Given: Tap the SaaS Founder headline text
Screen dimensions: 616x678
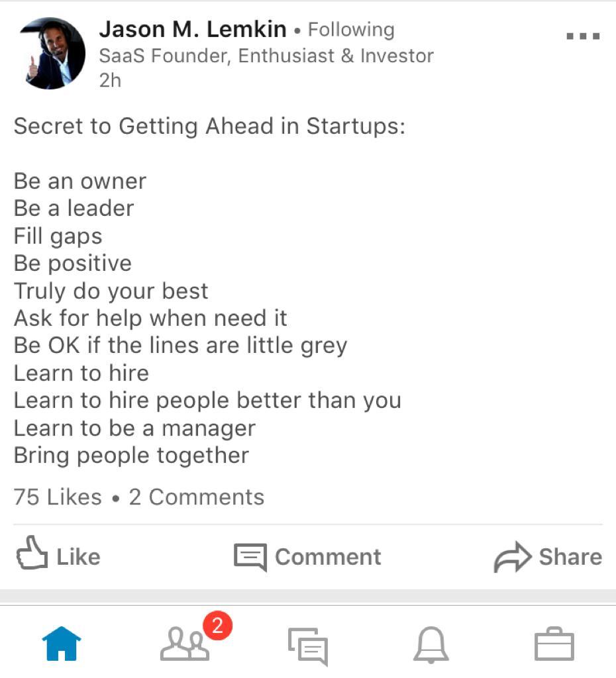Looking at the screenshot, I should coord(266,56).
